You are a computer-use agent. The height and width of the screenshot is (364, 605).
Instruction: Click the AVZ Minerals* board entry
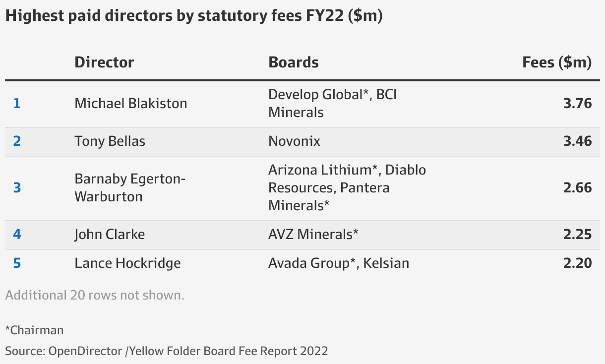313,234
